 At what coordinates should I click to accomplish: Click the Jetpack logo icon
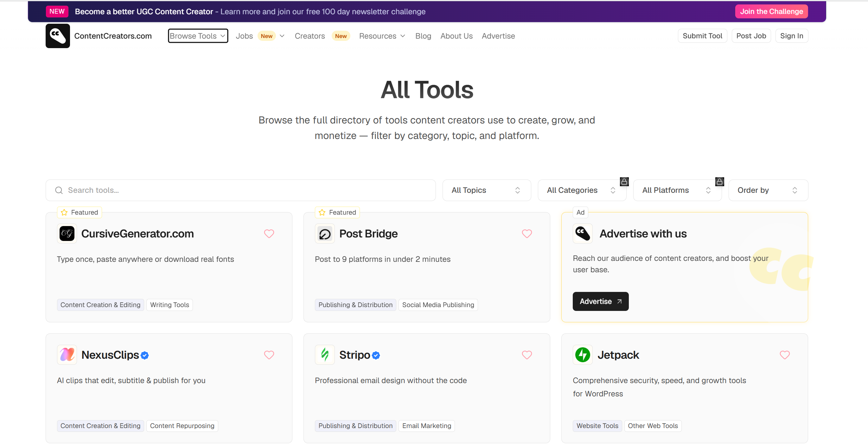coord(583,355)
